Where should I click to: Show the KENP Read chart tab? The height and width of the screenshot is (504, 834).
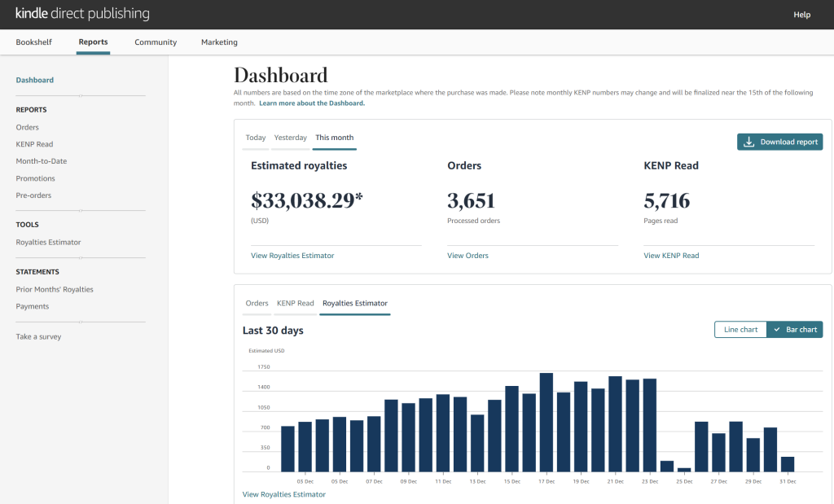tap(295, 303)
